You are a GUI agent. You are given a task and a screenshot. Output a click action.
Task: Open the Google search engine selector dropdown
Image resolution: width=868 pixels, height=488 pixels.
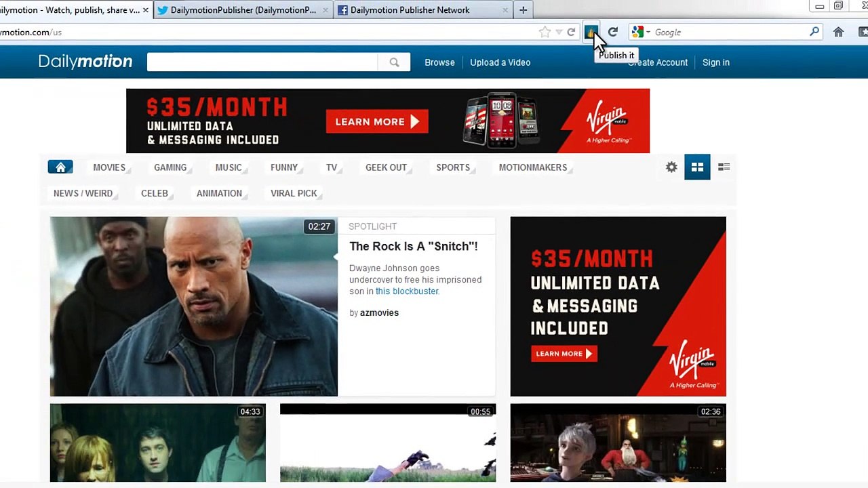pos(640,32)
